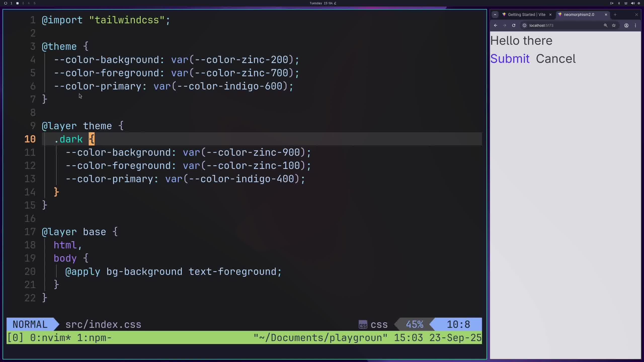
Task: Open the volume icon in system bar
Action: [633, 3]
